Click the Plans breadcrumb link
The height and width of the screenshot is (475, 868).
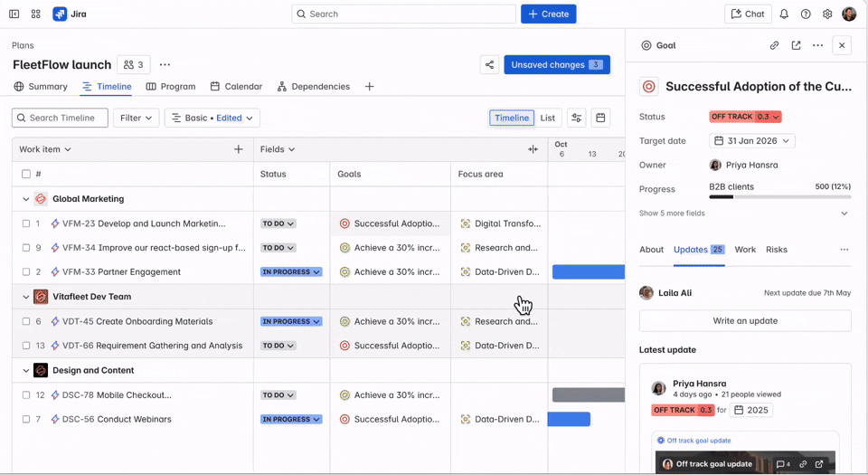[x=23, y=45]
